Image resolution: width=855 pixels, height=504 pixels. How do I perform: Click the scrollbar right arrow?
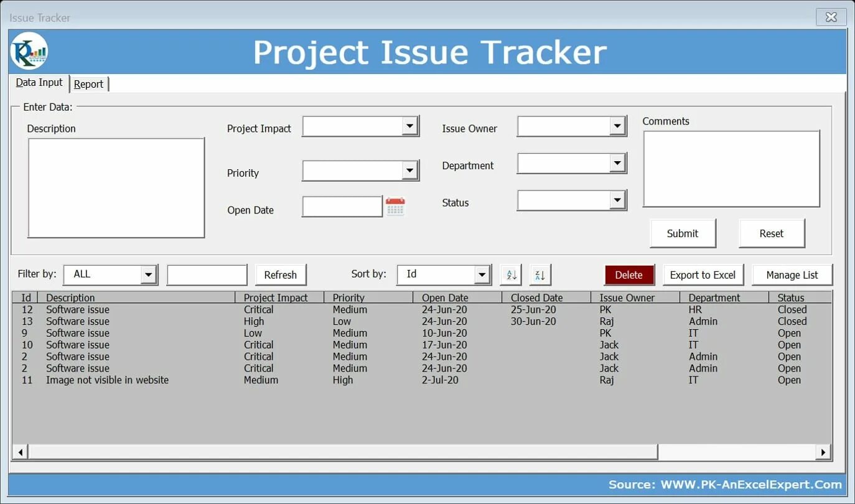coord(823,452)
